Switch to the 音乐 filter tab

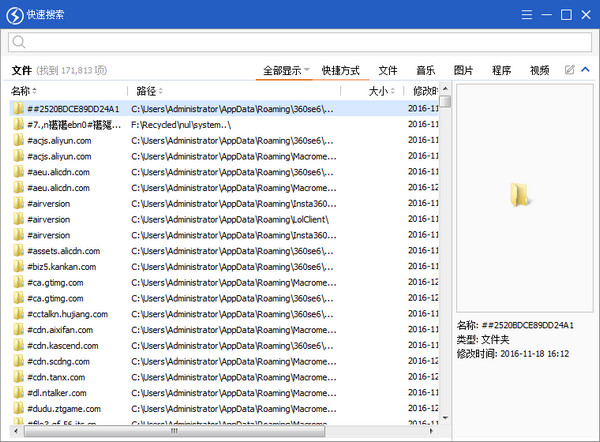tap(425, 71)
